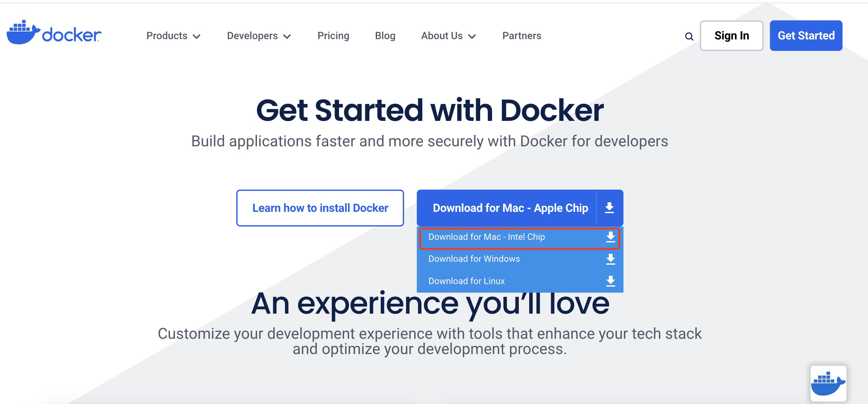The image size is (868, 404).
Task: Expand the About Us menu
Action: 448,36
